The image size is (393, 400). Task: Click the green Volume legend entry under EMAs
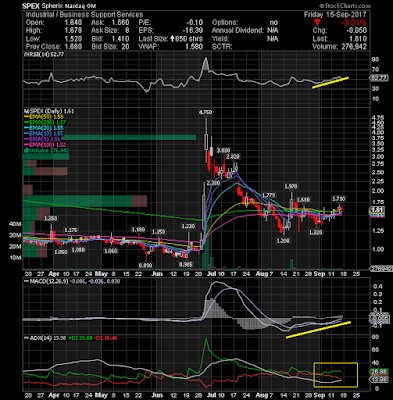[46, 150]
